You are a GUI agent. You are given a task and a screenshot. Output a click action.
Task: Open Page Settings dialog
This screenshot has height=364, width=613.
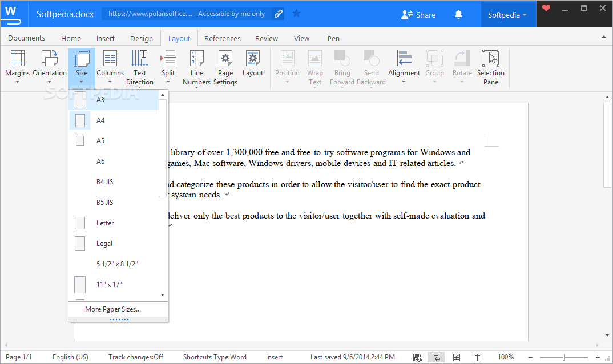click(x=225, y=68)
